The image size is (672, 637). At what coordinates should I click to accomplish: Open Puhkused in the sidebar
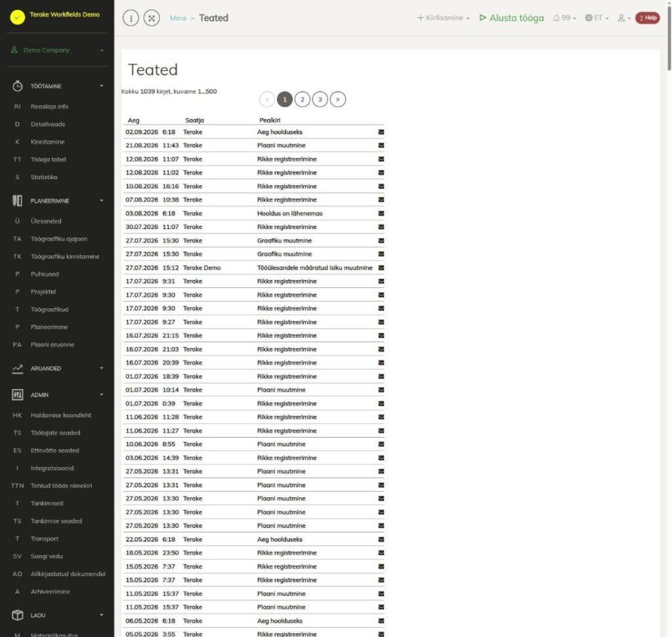click(45, 274)
